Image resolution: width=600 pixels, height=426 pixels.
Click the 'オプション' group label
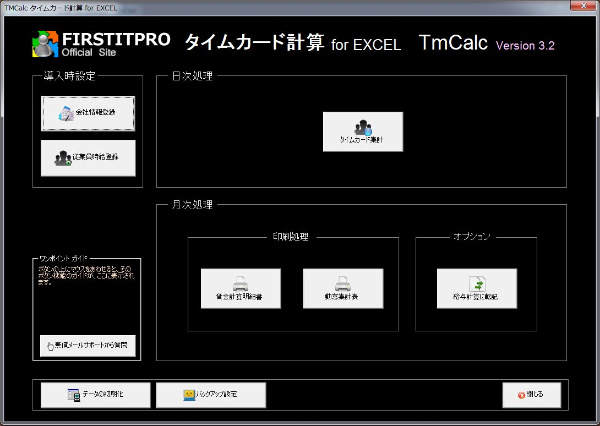point(472,237)
